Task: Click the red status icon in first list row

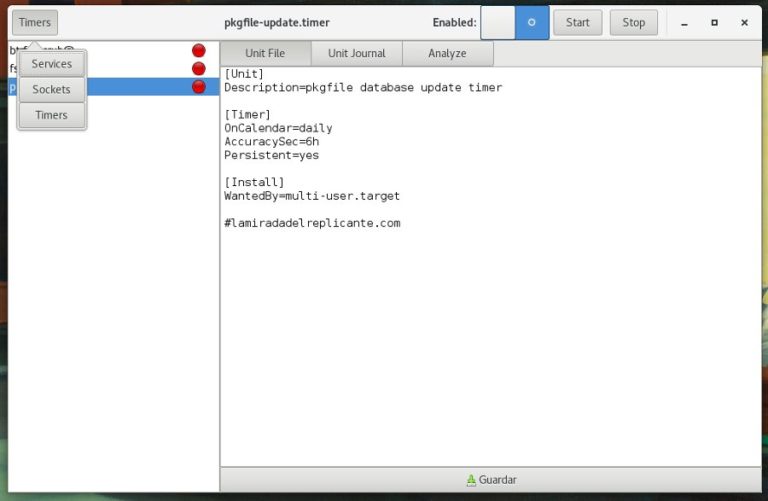Action: pos(198,50)
